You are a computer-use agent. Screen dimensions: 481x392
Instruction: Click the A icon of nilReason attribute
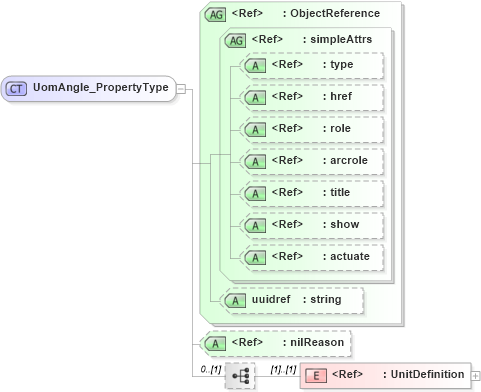(216, 344)
